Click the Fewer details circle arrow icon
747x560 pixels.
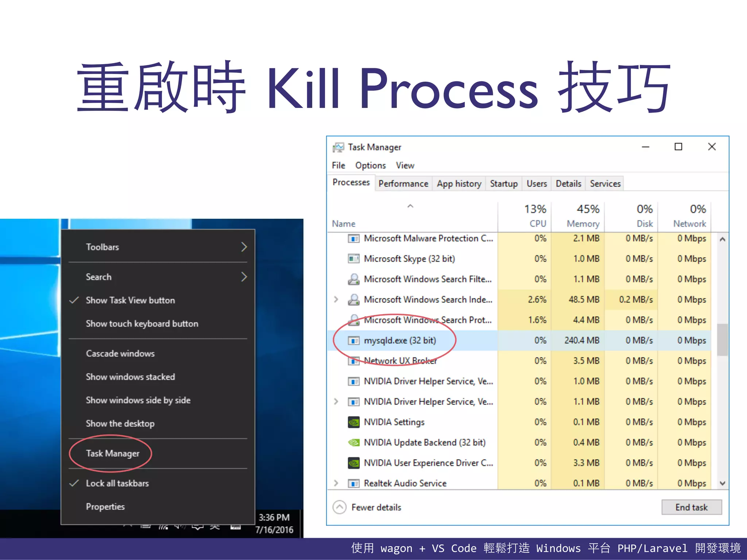click(x=340, y=507)
